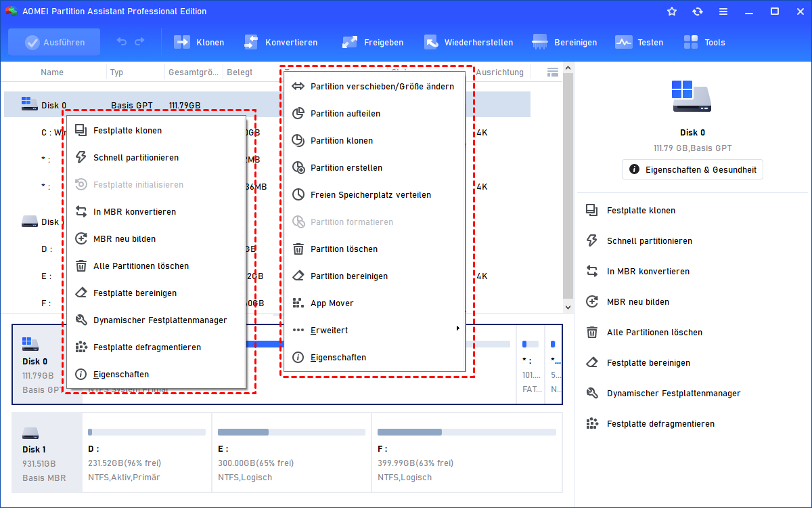812x508 pixels.
Task: Sort by the Name column header
Action: (x=52, y=72)
